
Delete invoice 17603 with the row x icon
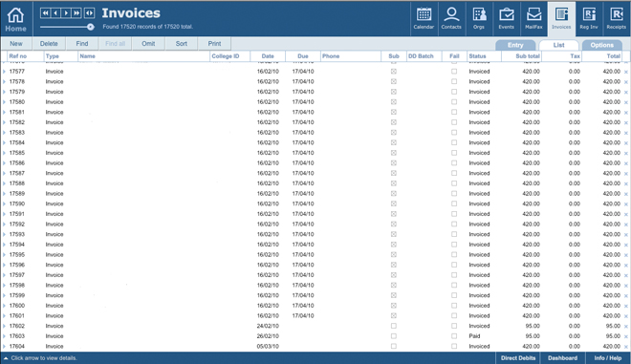pos(626,336)
